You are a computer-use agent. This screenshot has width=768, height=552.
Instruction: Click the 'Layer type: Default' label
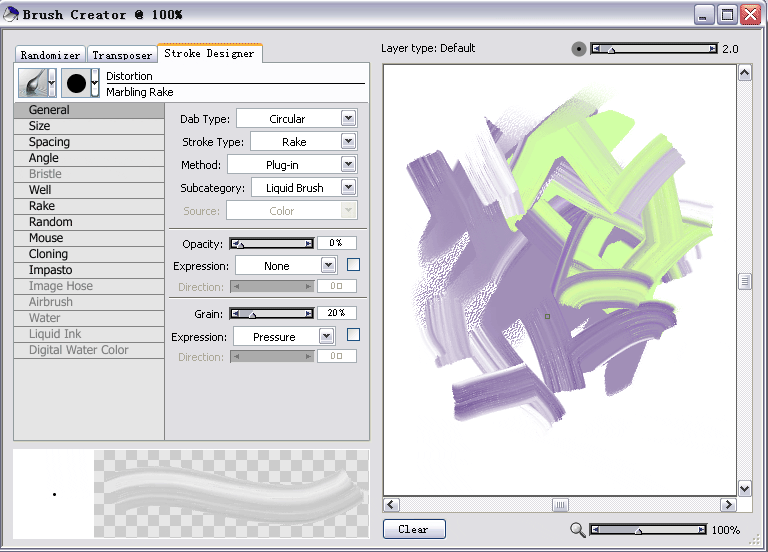coord(428,48)
